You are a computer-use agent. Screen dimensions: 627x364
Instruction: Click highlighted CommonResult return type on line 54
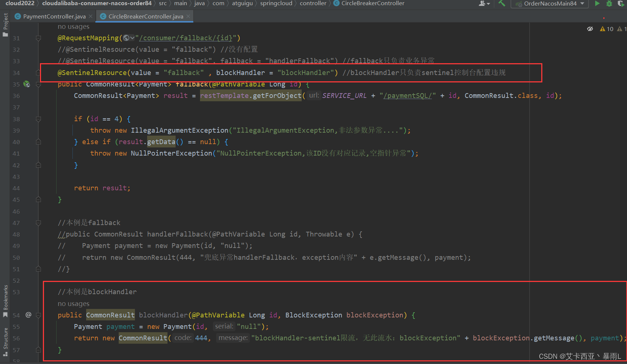coord(111,315)
